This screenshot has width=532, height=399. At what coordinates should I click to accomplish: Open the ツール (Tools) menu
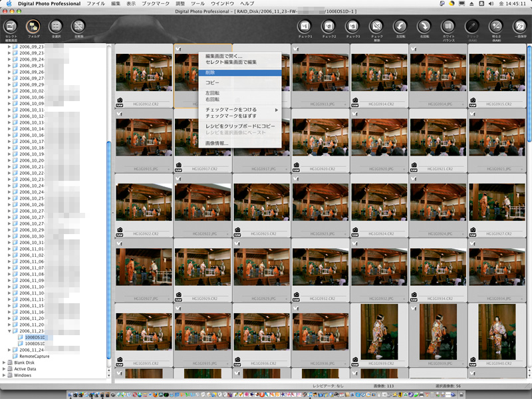[x=198, y=3]
